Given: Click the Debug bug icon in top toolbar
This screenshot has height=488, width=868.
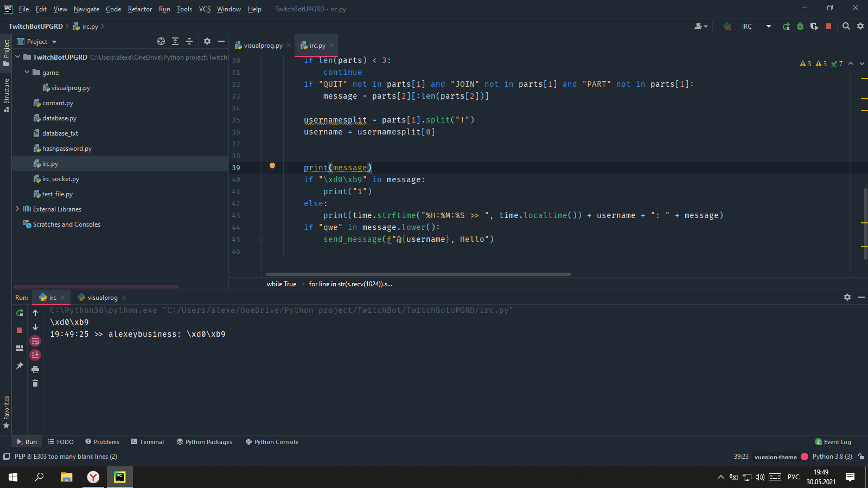Looking at the screenshot, I should (x=800, y=26).
